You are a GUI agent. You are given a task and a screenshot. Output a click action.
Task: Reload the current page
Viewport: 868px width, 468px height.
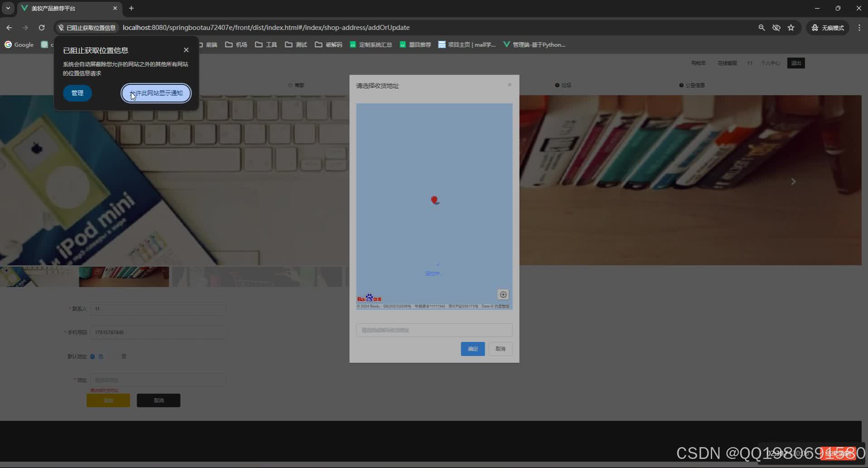[x=42, y=28]
